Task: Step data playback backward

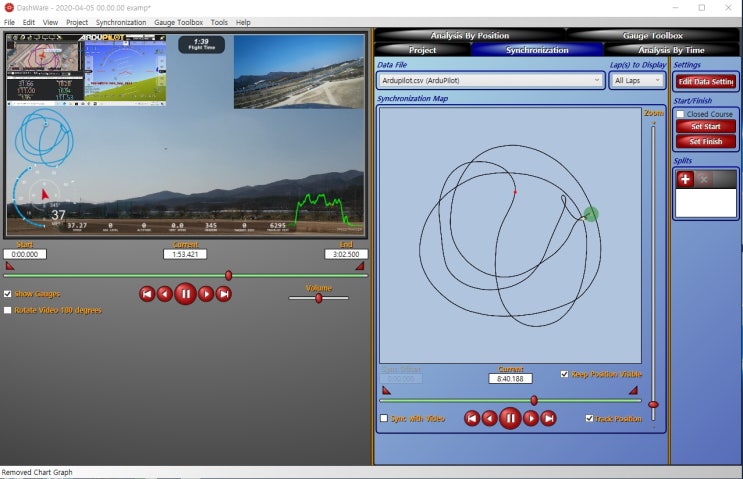Action: coord(489,419)
